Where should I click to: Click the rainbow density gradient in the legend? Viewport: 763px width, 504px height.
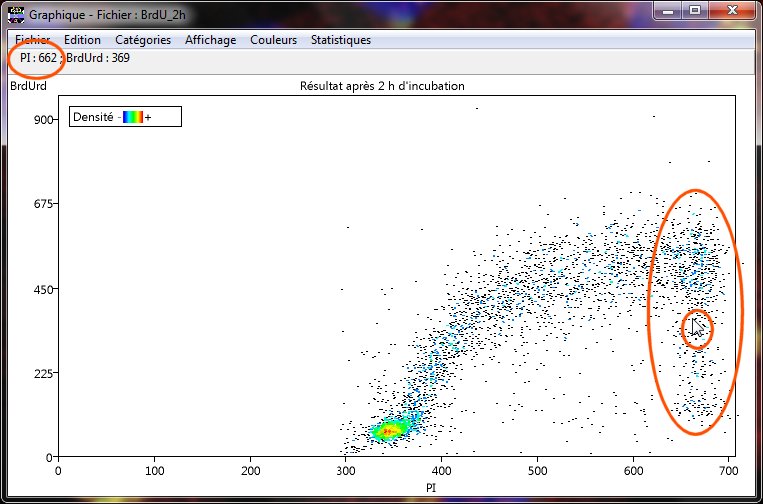(132, 117)
